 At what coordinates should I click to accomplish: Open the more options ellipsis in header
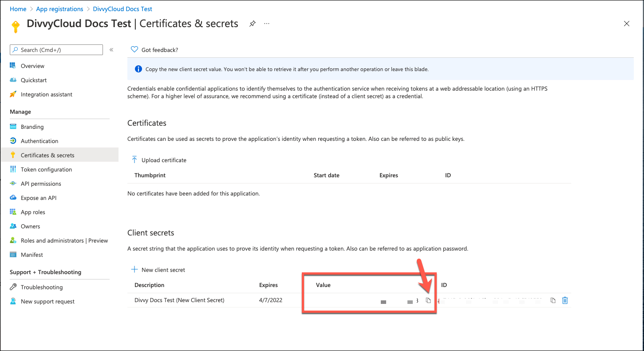pyautogui.click(x=267, y=24)
